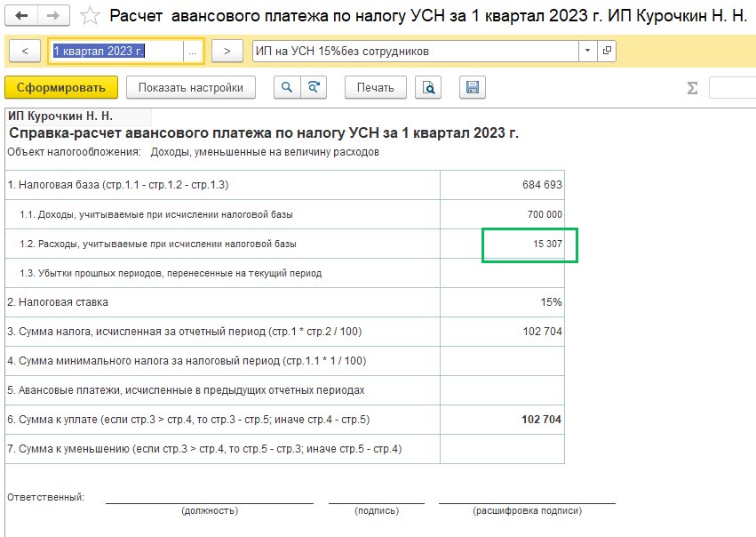756x537 pixels.
Task: Click the magnifier search icon in toolbar
Action: tap(287, 87)
